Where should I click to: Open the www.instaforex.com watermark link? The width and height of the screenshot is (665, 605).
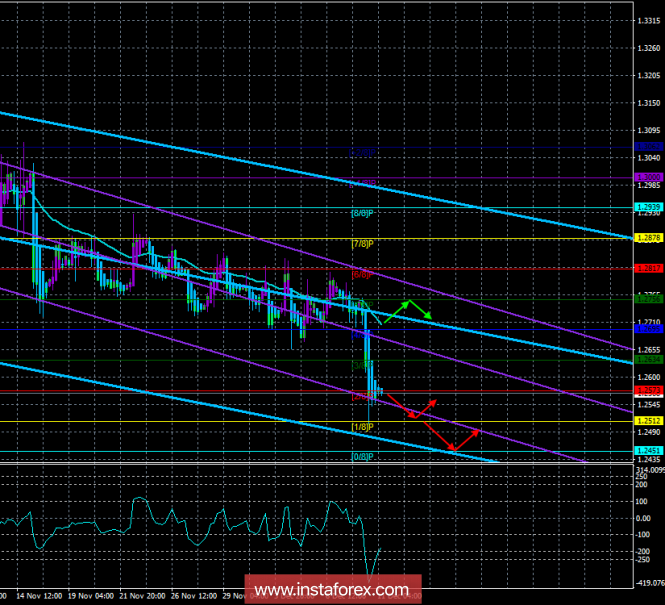pyautogui.click(x=331, y=589)
